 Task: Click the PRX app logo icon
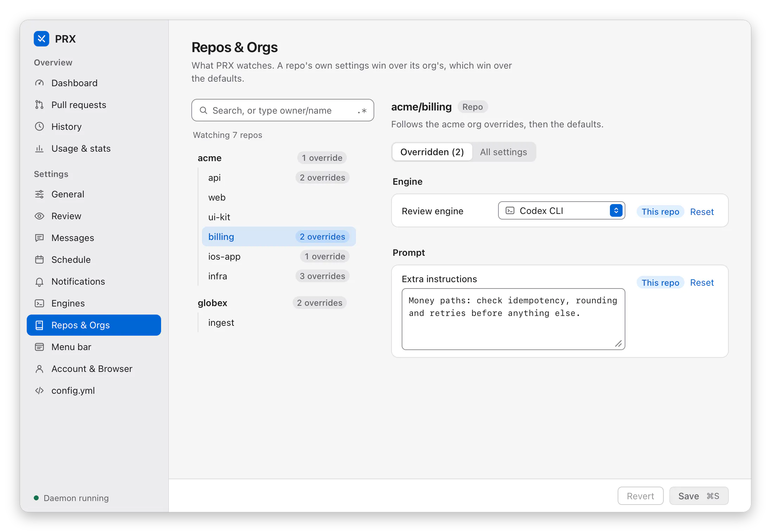[42, 39]
